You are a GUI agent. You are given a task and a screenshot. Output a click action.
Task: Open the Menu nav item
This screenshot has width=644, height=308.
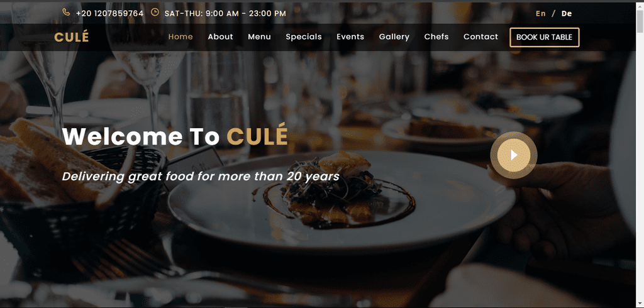click(259, 37)
